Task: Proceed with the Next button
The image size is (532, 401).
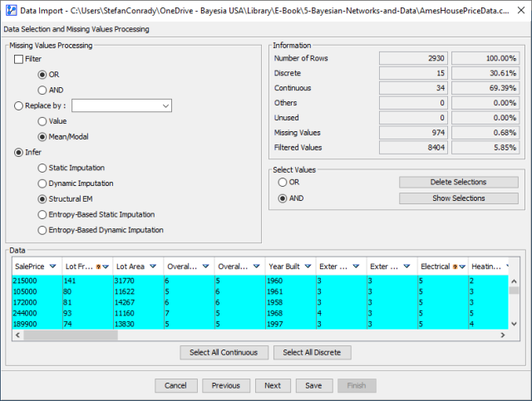Action: click(273, 386)
